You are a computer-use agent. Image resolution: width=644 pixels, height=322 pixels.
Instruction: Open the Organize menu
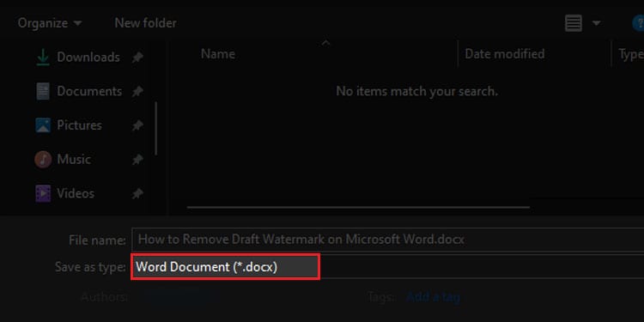pos(50,23)
